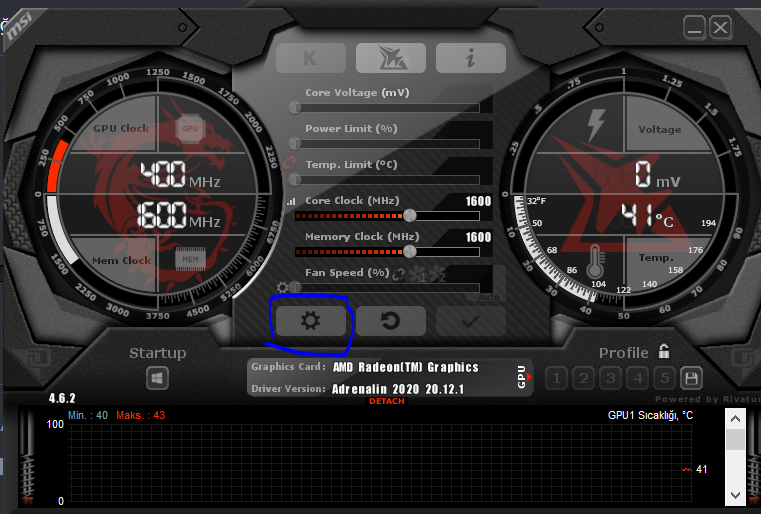
Task: Click the Memory Clock slider handle
Action: (x=410, y=251)
